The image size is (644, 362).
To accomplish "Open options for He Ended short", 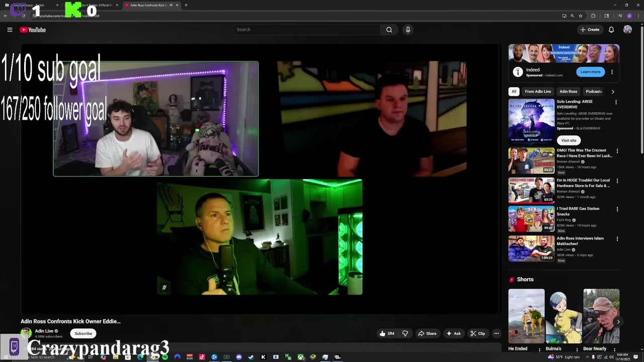I will click(x=539, y=349).
